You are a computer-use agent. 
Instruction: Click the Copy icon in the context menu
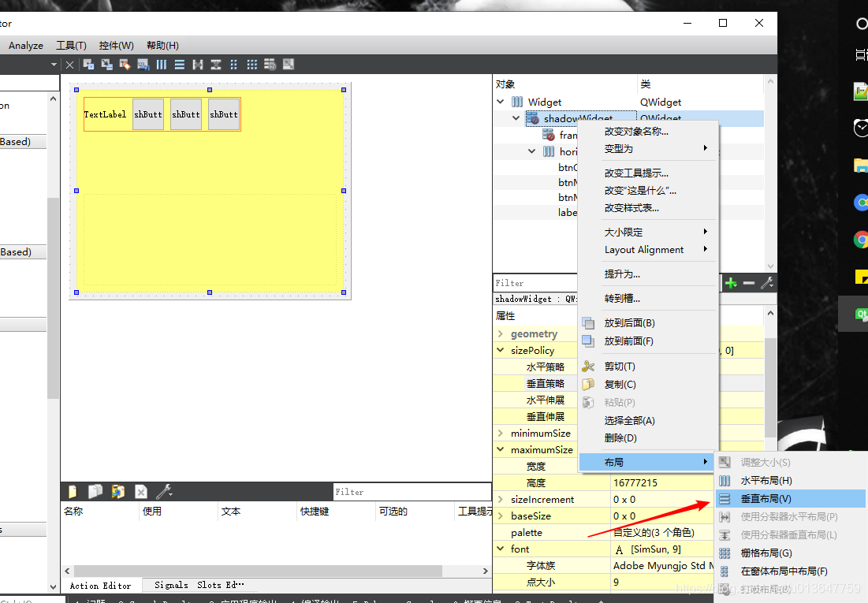(588, 385)
